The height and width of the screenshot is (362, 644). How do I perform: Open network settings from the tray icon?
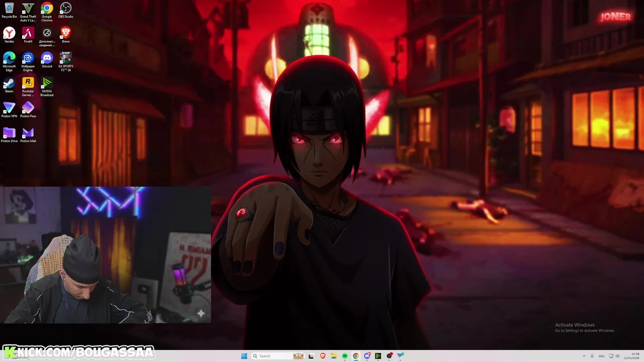[611, 356]
